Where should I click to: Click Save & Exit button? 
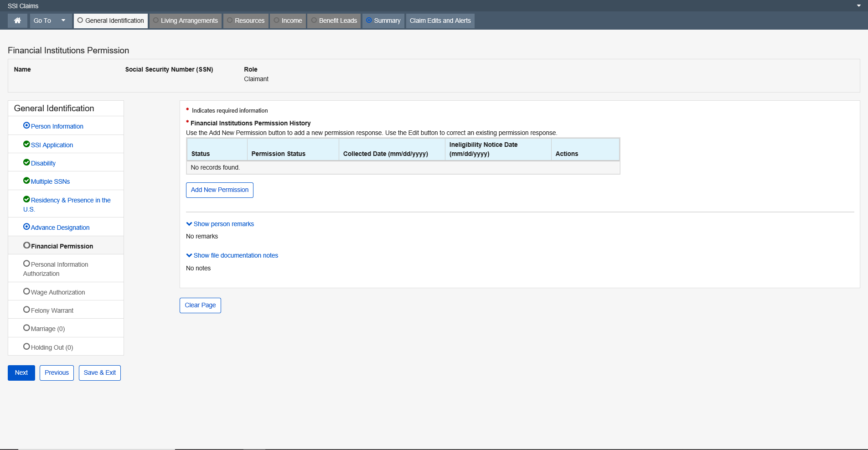click(x=100, y=373)
